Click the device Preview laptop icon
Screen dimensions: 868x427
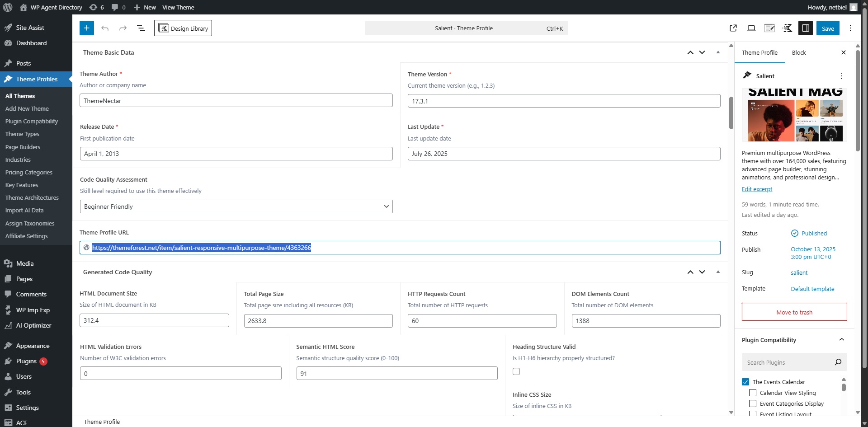click(x=751, y=28)
